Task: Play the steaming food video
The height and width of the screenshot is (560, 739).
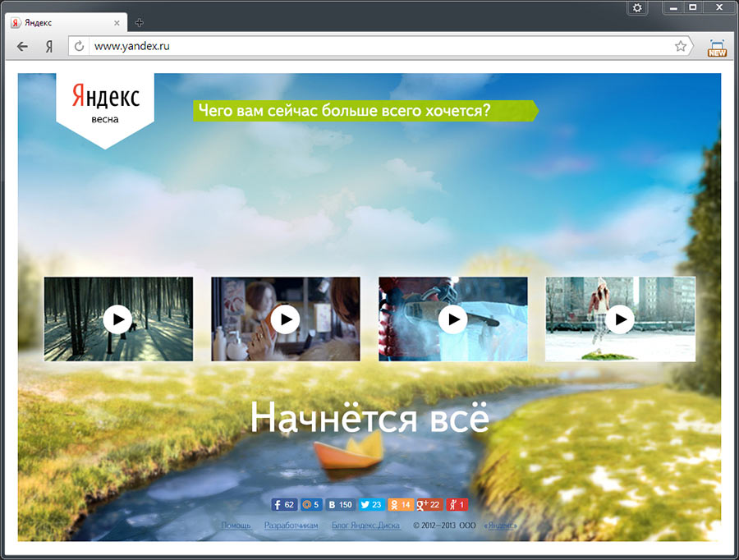Action: tap(452, 319)
